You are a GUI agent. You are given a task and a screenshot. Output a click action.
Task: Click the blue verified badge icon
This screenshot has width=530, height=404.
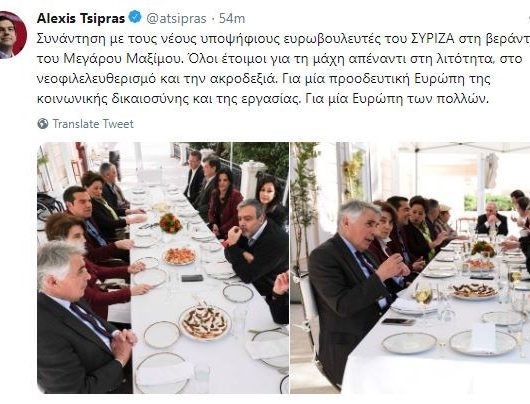(136, 17)
